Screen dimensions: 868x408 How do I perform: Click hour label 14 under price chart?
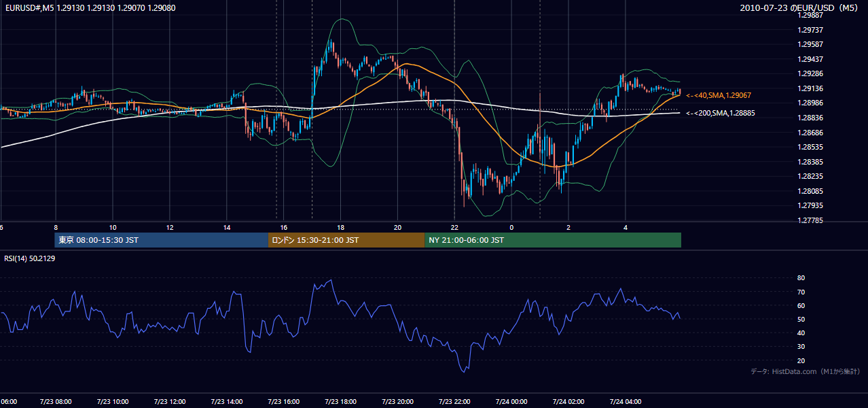pyautogui.click(x=227, y=227)
